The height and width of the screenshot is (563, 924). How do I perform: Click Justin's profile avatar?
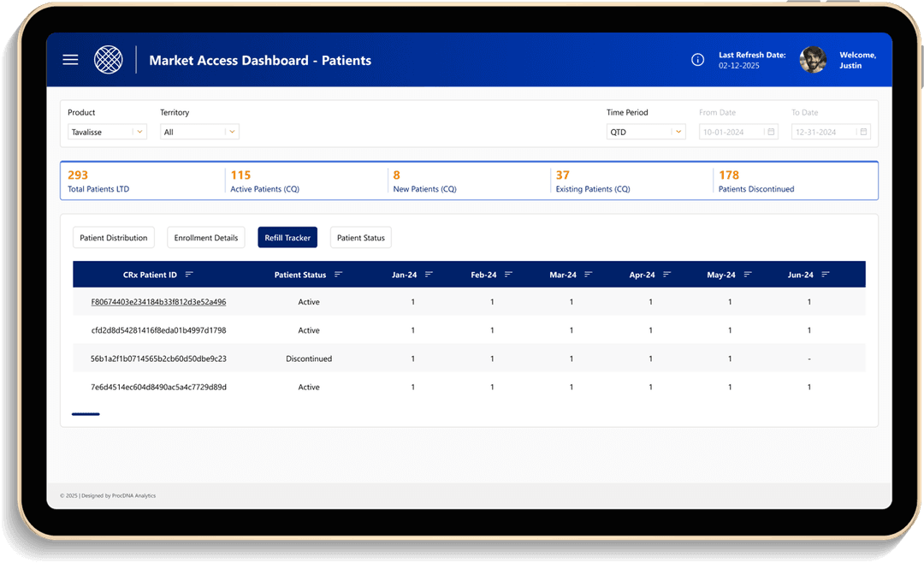point(813,60)
